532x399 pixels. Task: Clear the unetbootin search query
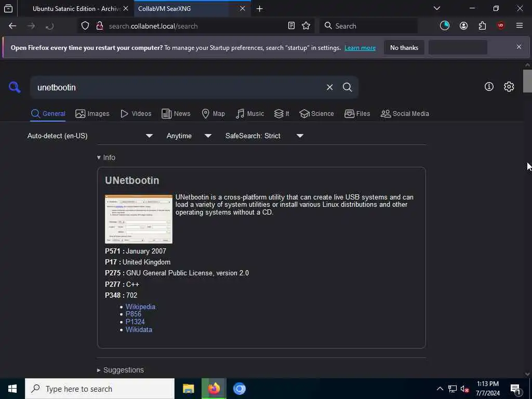(x=329, y=87)
